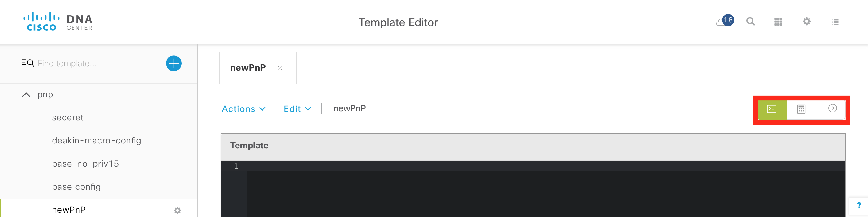The image size is (868, 217).
Task: Select the newPnP editor tab
Action: pyautogui.click(x=248, y=68)
